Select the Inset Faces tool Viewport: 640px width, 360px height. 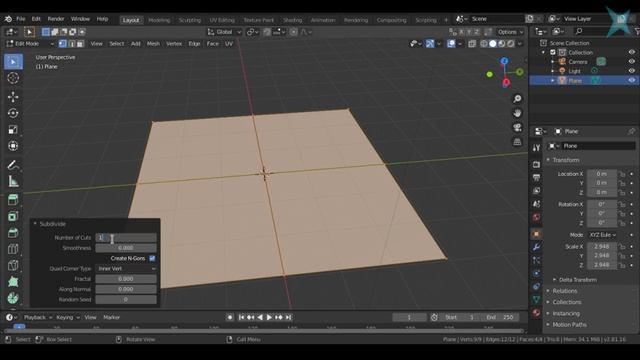[x=13, y=216]
